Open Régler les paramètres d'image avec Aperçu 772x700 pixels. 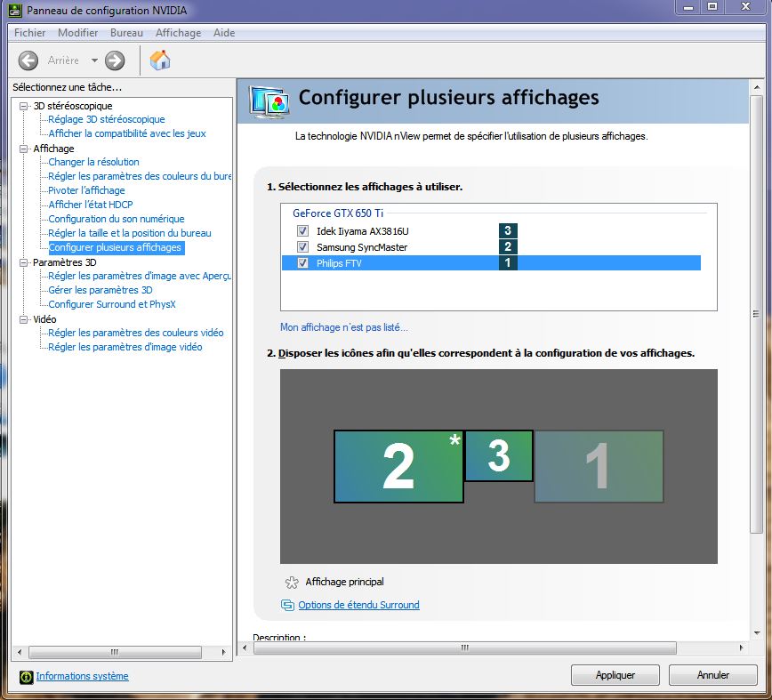pos(140,276)
